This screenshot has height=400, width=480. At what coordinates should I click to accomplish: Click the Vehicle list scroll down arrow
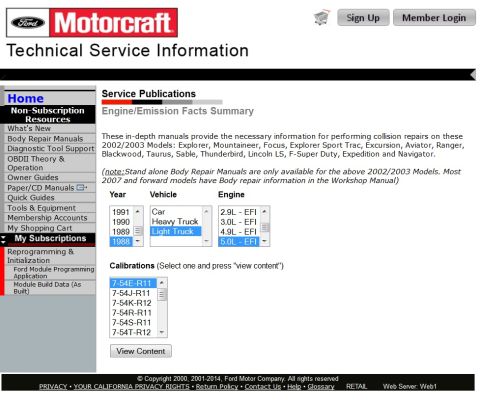coord(206,241)
